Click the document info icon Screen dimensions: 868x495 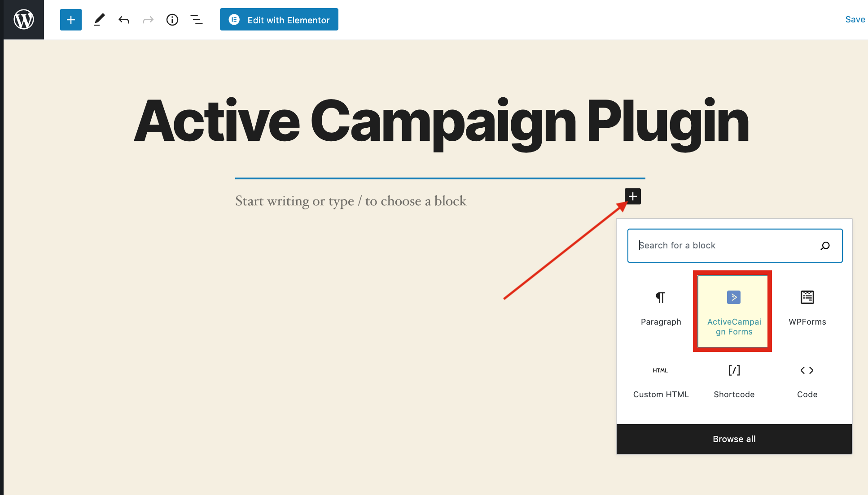click(x=172, y=19)
